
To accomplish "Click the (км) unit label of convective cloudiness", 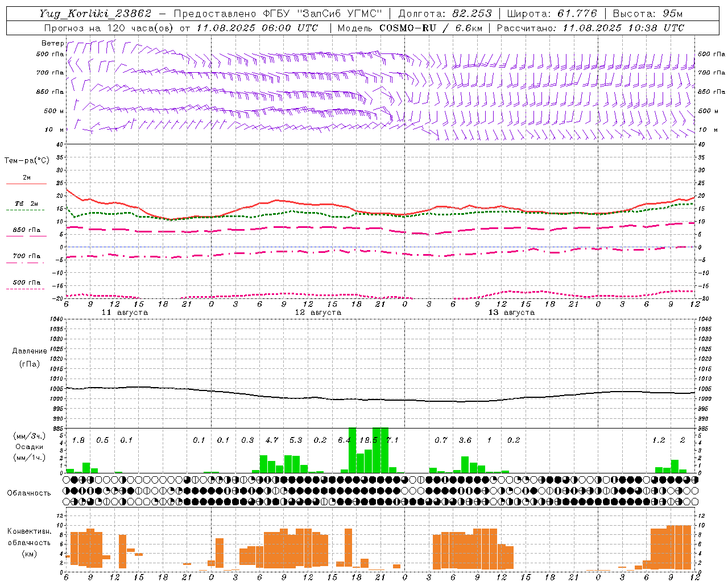I will click(30, 554).
